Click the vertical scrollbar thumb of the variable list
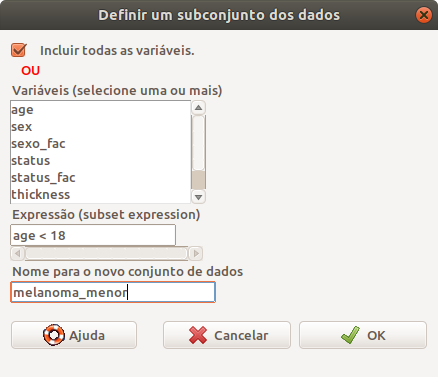Viewport: 438px width, 377px height. coord(198,179)
